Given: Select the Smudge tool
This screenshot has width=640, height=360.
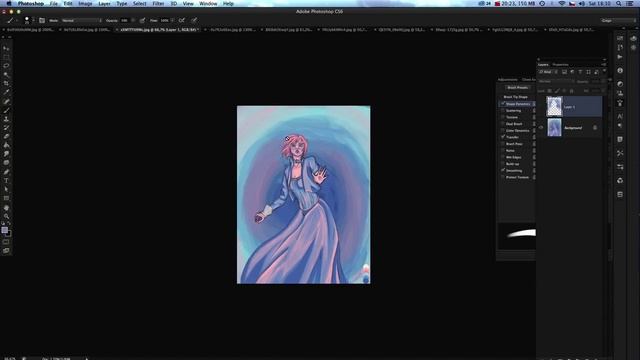Looking at the screenshot, I should tap(6, 154).
